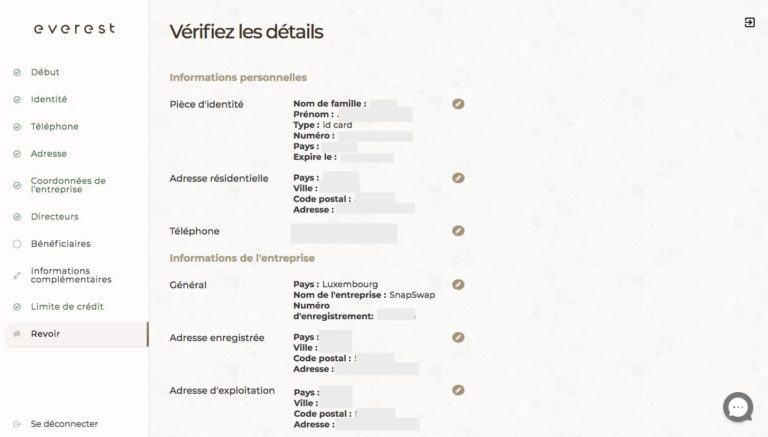768x437 pixels.
Task: Click Se déconnecter link
Action: (x=64, y=423)
